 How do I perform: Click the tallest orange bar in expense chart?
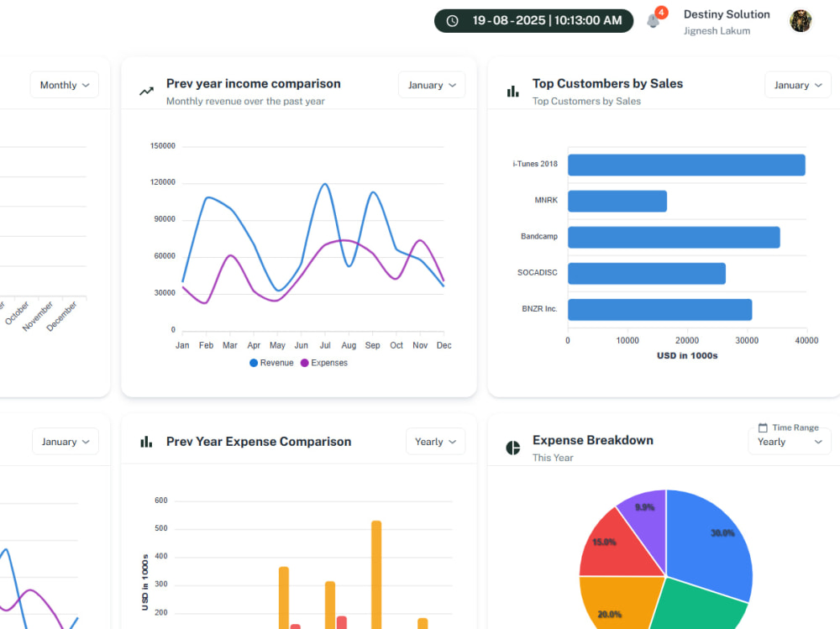(x=376, y=575)
